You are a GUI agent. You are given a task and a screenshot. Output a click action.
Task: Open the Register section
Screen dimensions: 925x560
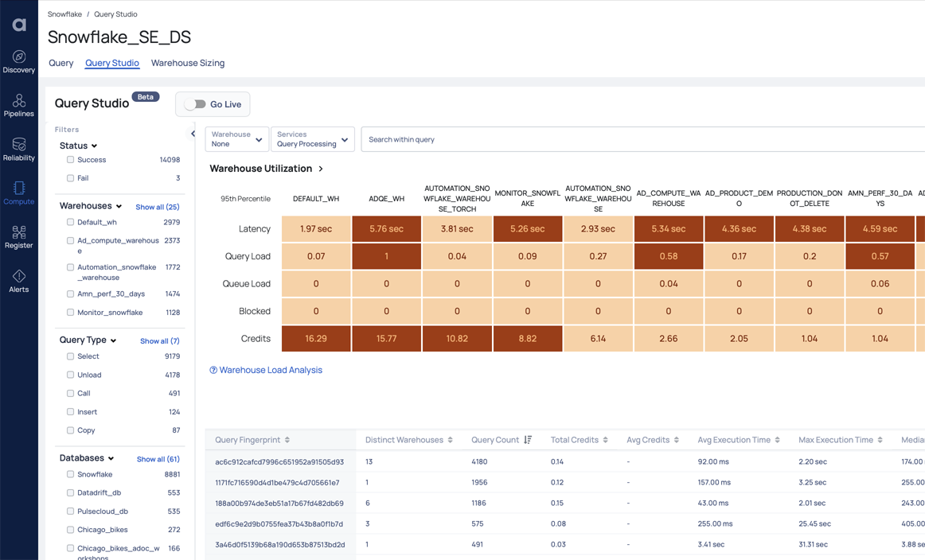point(19,236)
